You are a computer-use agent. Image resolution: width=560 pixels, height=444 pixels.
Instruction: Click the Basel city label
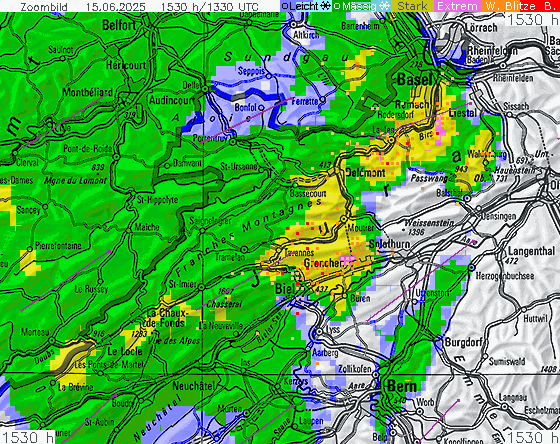pyautogui.click(x=415, y=79)
